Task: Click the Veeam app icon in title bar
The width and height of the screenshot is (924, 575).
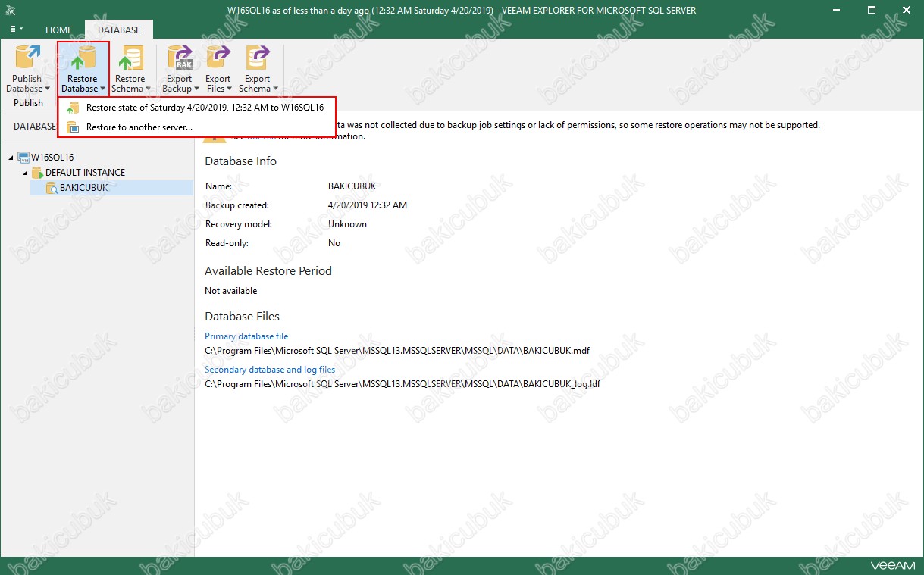Action: pos(10,10)
